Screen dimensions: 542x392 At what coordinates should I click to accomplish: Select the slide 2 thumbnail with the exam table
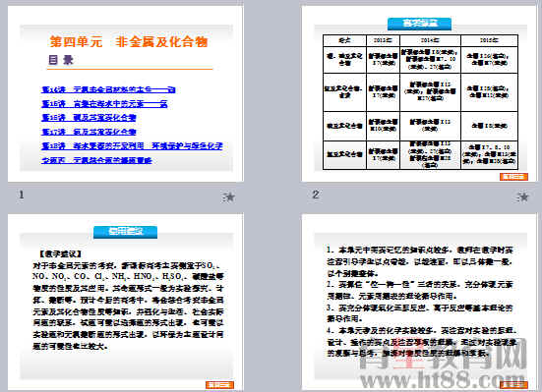point(419,93)
